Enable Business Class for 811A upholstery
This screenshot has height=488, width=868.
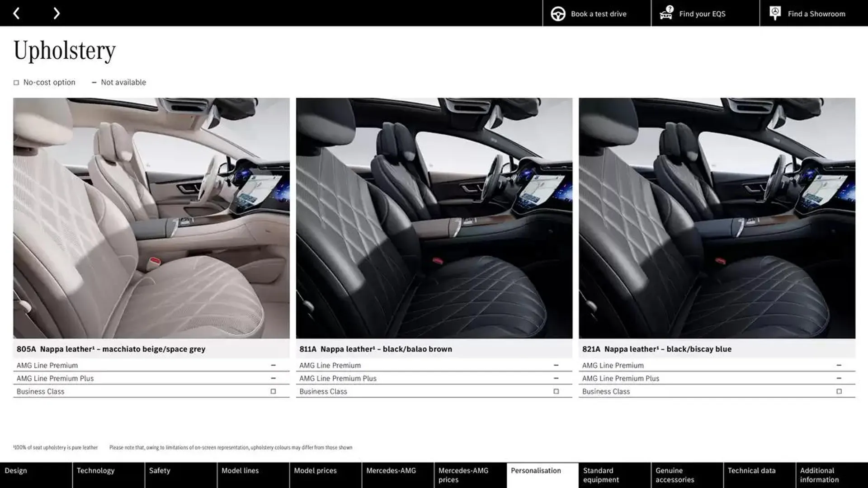coord(556,391)
